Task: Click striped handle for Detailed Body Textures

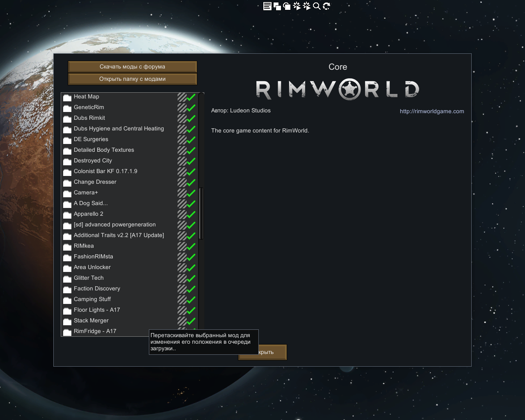Action: 182,151
